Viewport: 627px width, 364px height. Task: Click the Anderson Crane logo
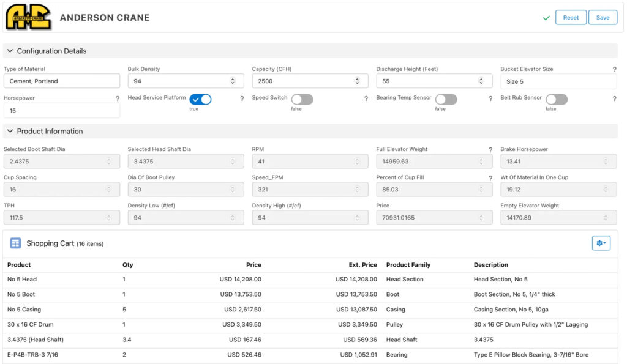point(28,17)
